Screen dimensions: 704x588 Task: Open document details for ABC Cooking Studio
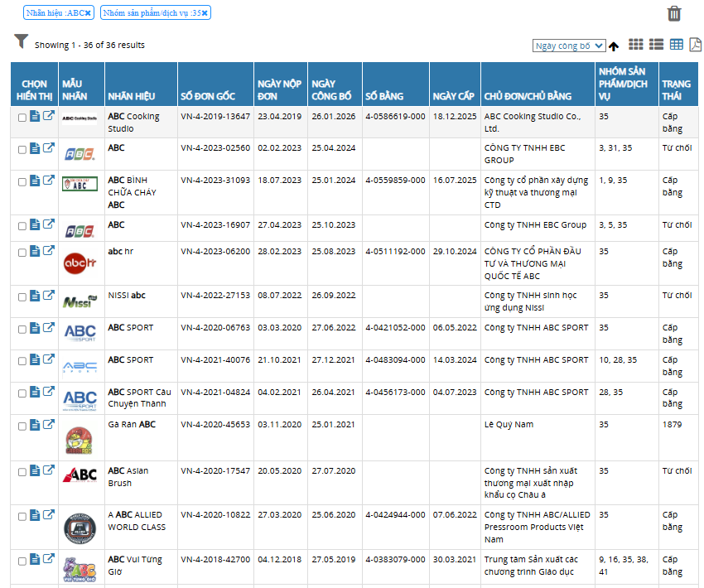[x=35, y=116]
